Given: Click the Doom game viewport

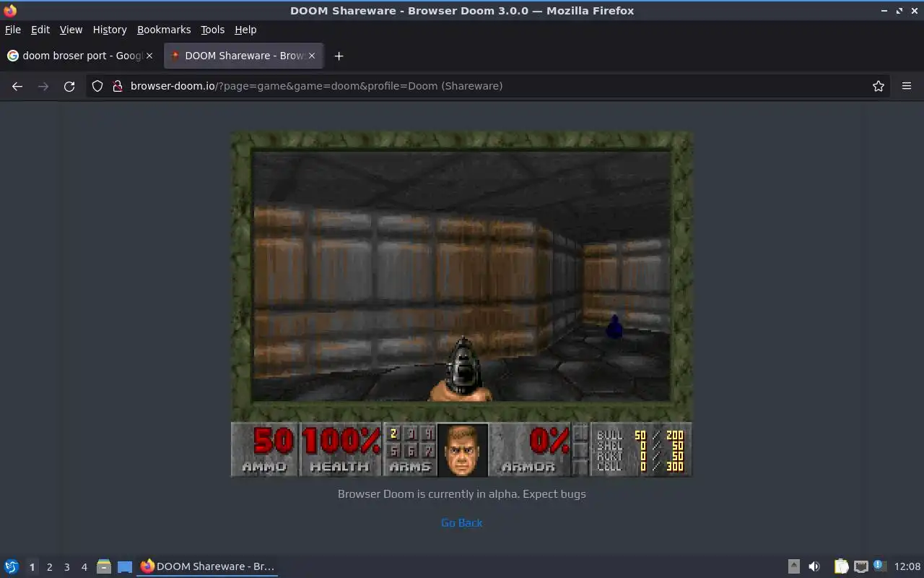Looking at the screenshot, I should tap(462, 276).
